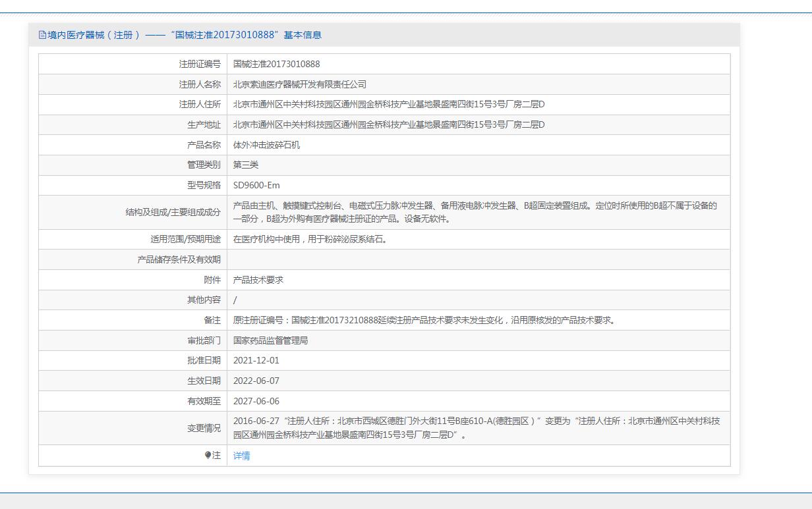Select model value SD9600-Em
Image resolution: width=812 pixels, height=509 pixels.
tap(256, 185)
